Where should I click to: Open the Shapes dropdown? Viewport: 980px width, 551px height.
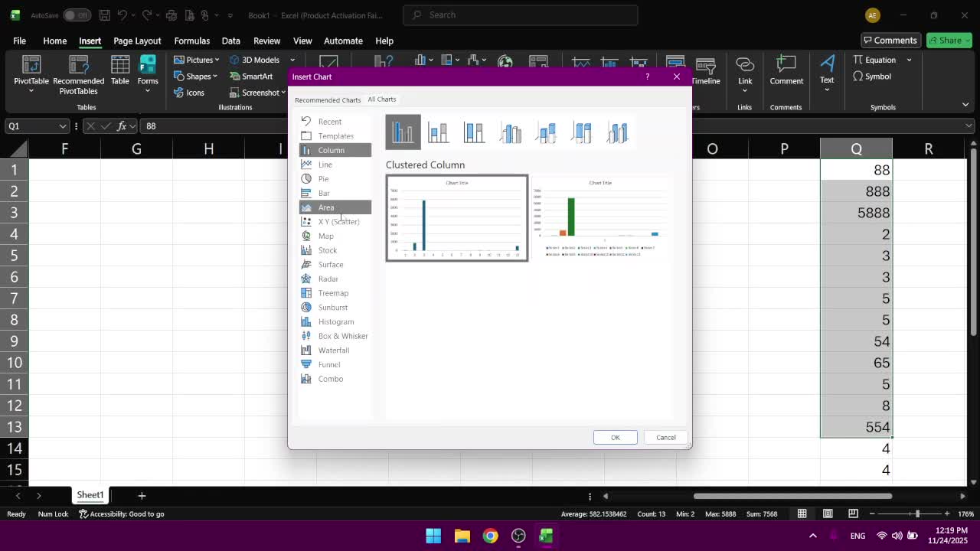point(196,77)
